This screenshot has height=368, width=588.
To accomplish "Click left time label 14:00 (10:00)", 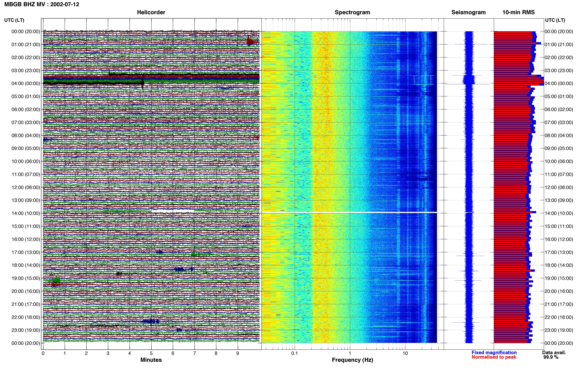I will tap(26, 213).
